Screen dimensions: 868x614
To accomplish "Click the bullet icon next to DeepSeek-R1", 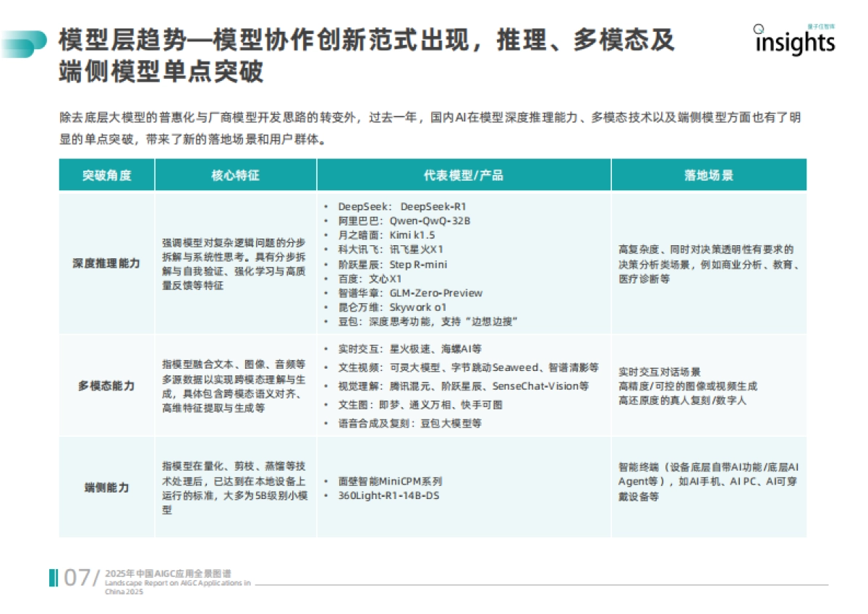I will [325, 205].
